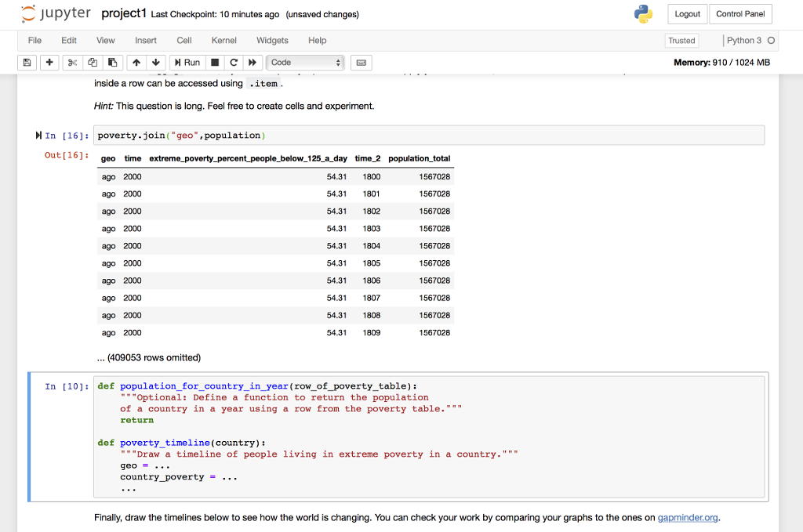Open the Control Panel
Screen dimensions: 803x532
pos(740,14)
